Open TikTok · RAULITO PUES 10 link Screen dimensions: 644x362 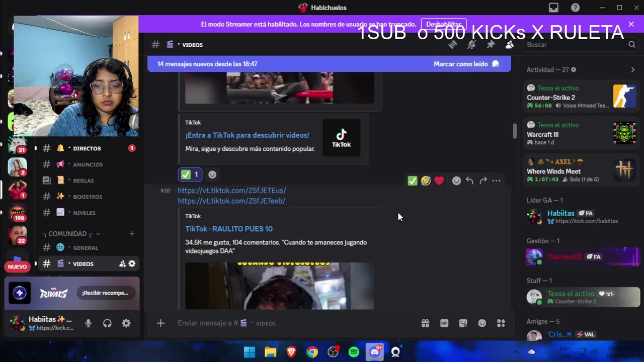click(229, 229)
